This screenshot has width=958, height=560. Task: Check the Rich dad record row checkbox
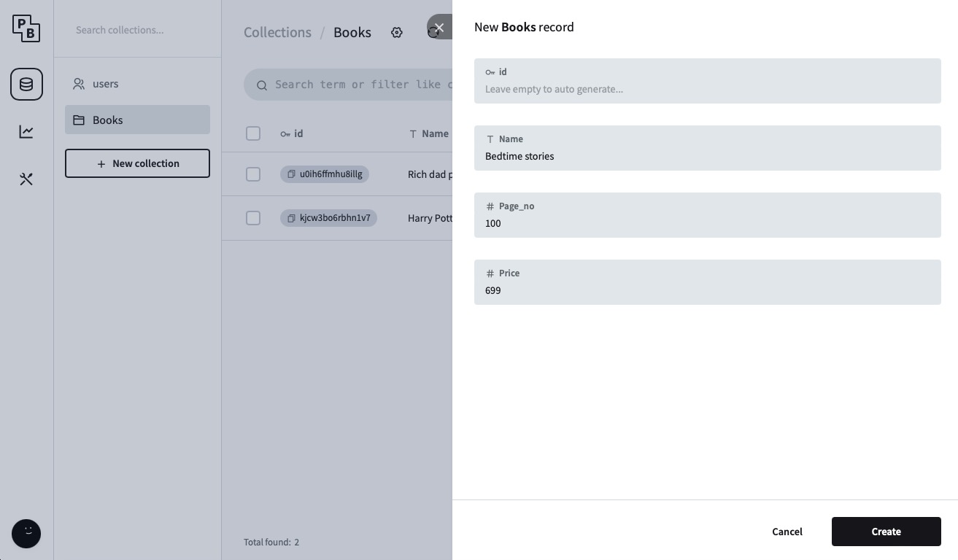[253, 174]
